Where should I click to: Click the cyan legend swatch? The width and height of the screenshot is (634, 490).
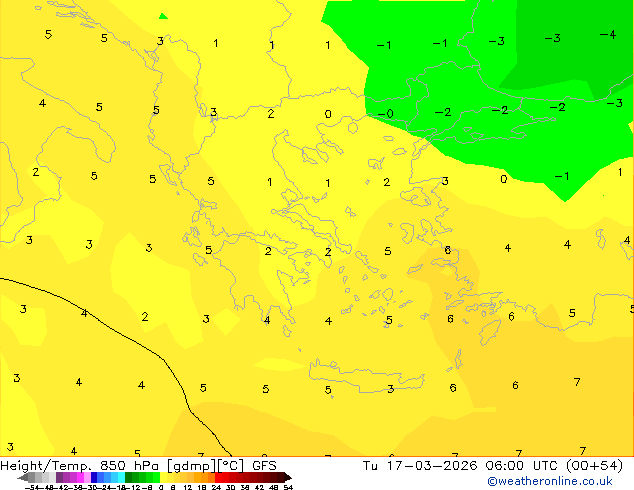tap(121, 477)
